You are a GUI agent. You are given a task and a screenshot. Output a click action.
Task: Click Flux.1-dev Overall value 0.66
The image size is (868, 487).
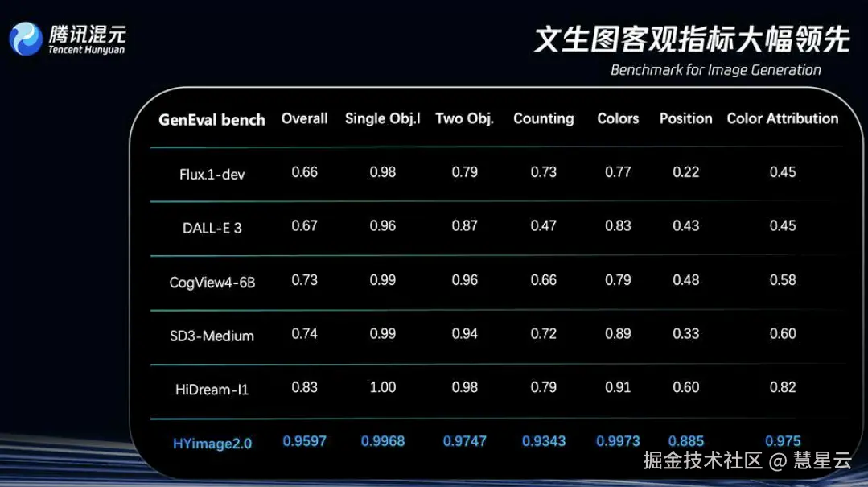point(304,172)
